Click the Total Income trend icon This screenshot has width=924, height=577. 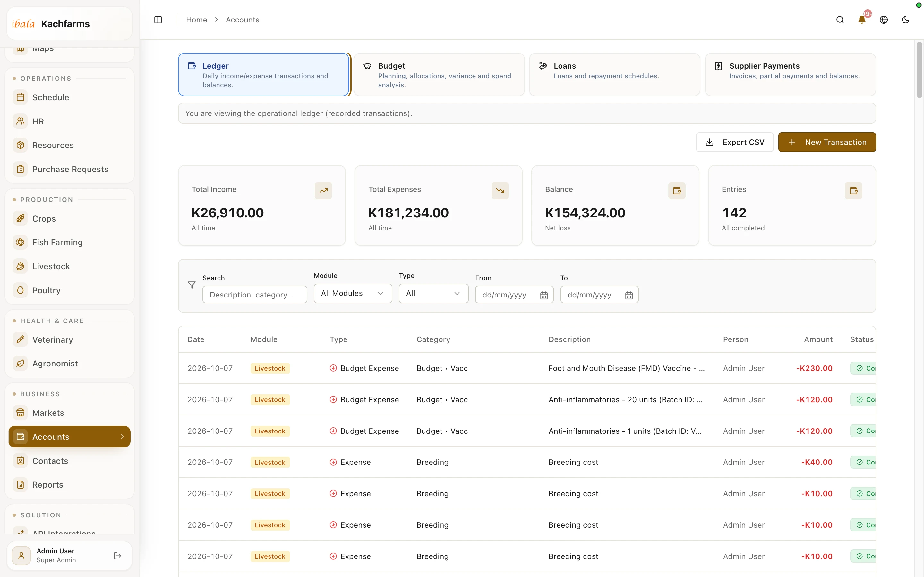[x=323, y=191]
